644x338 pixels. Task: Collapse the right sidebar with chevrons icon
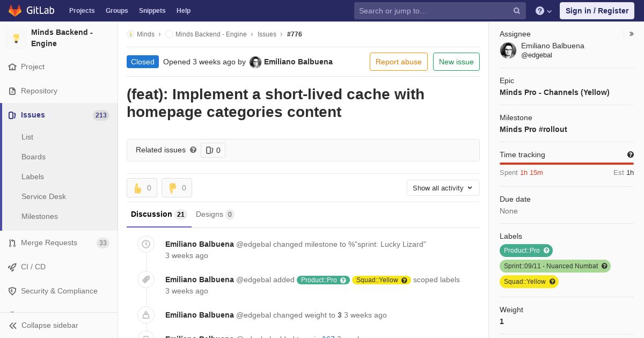tap(632, 34)
